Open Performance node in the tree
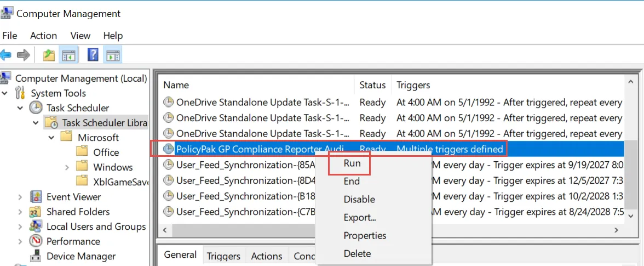Image resolution: width=644 pixels, height=266 pixels. 73,241
